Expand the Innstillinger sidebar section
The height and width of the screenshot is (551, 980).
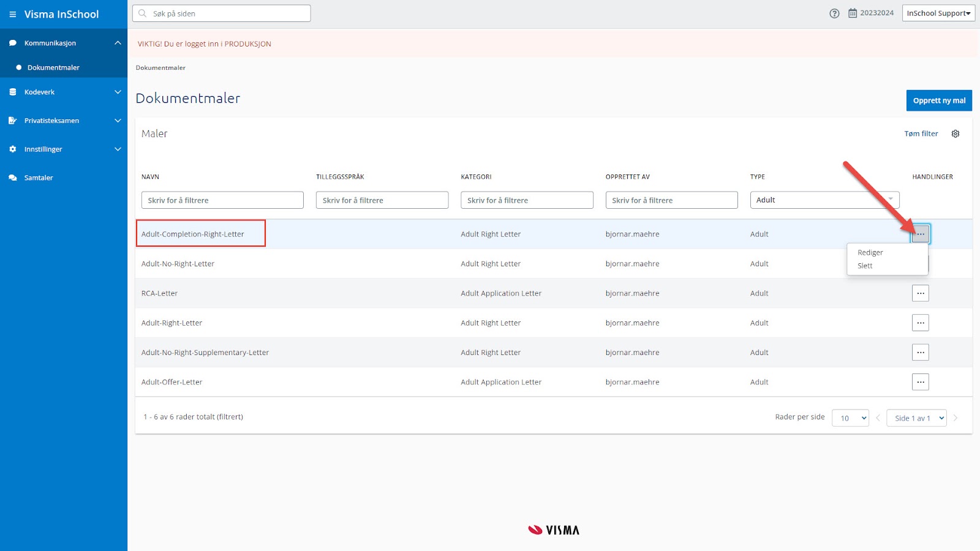tap(118, 149)
